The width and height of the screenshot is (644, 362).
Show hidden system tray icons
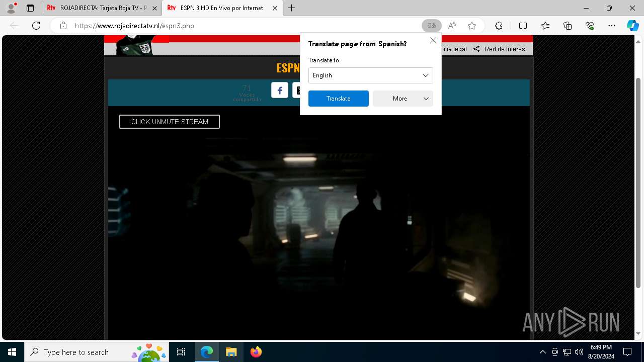542,352
